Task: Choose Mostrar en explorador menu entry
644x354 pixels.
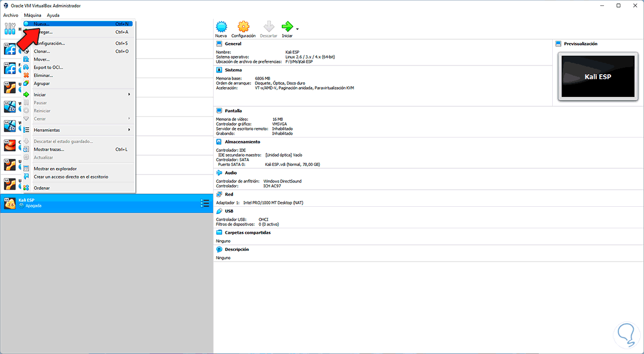Action: coord(78,168)
